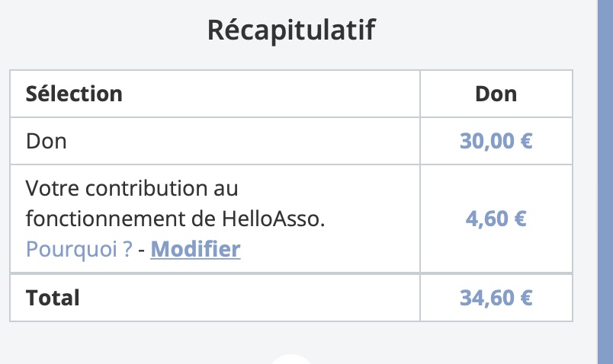Click the 34,60 € total amount
Image resolution: width=613 pixels, height=364 pixels.
coord(496,298)
